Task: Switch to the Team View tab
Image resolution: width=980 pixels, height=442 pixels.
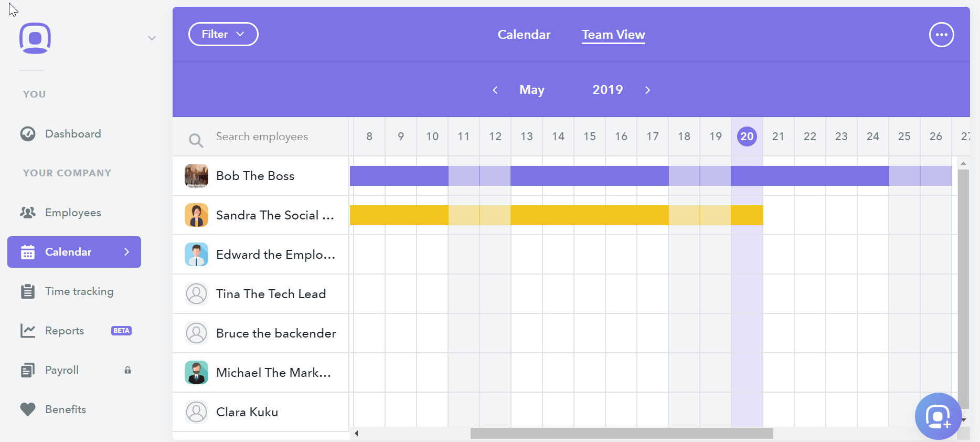Action: point(613,35)
